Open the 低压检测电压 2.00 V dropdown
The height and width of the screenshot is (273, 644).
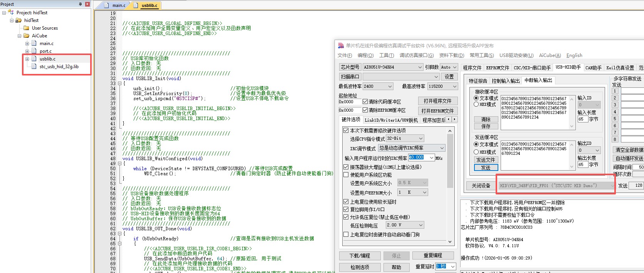click(405, 225)
